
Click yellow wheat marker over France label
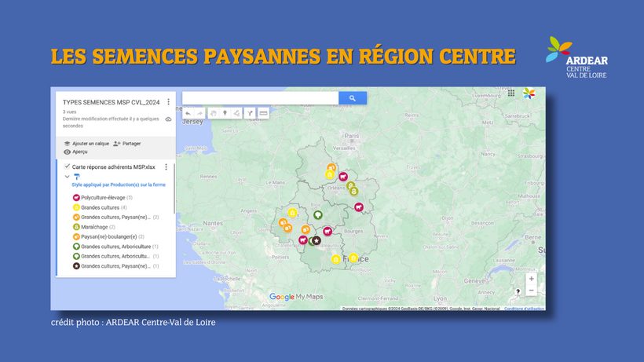353,258
